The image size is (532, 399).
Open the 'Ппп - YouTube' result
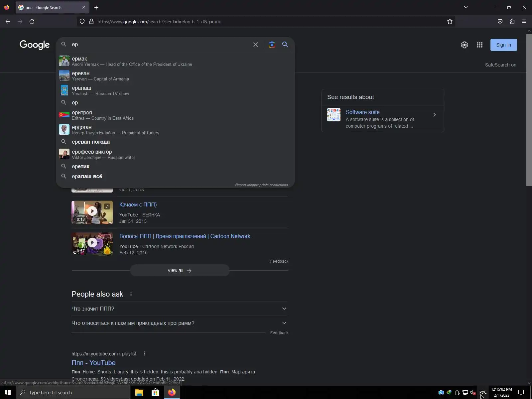[93, 363]
